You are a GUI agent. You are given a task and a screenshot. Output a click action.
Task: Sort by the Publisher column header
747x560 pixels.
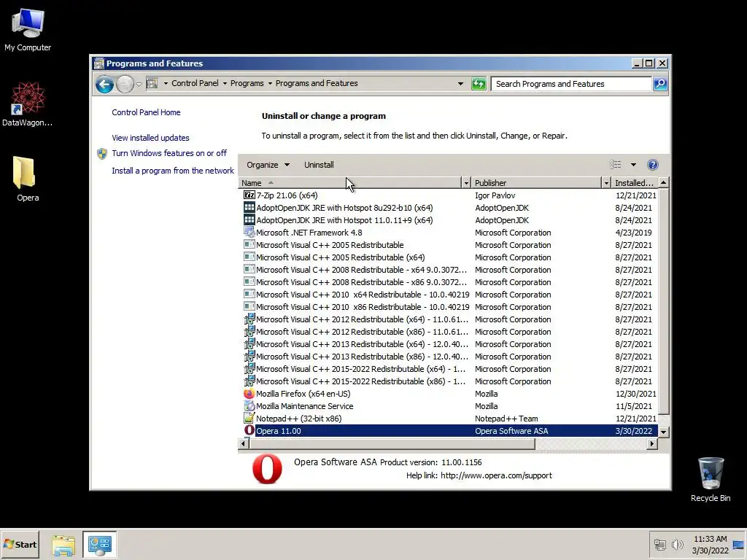point(536,183)
